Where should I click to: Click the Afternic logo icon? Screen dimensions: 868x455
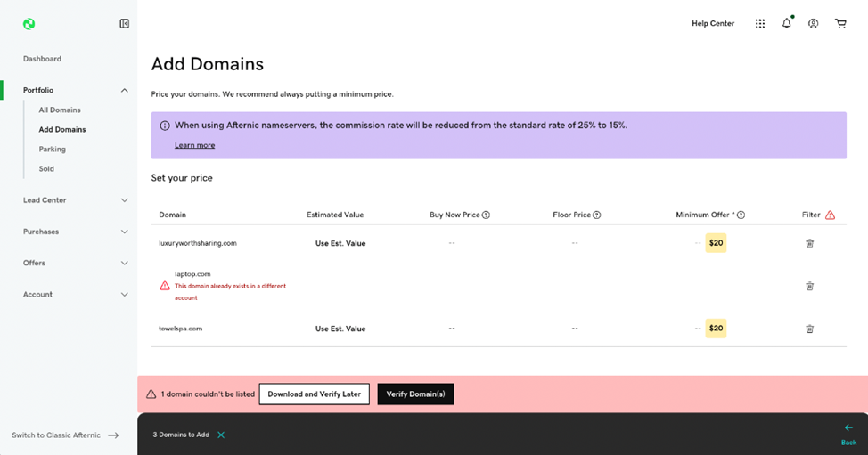click(x=29, y=24)
